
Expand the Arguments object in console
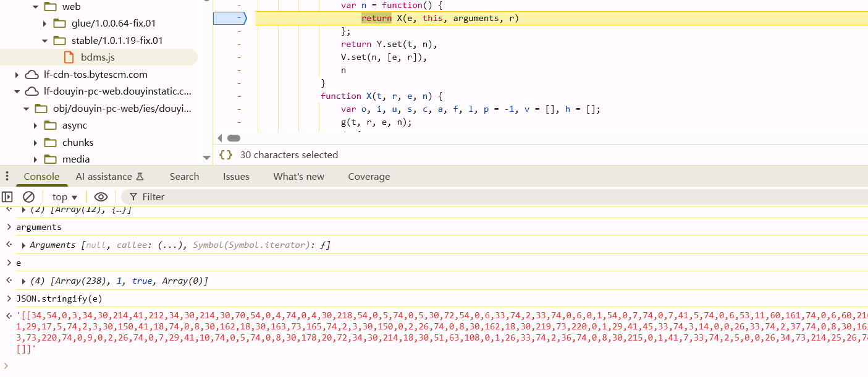(x=23, y=245)
